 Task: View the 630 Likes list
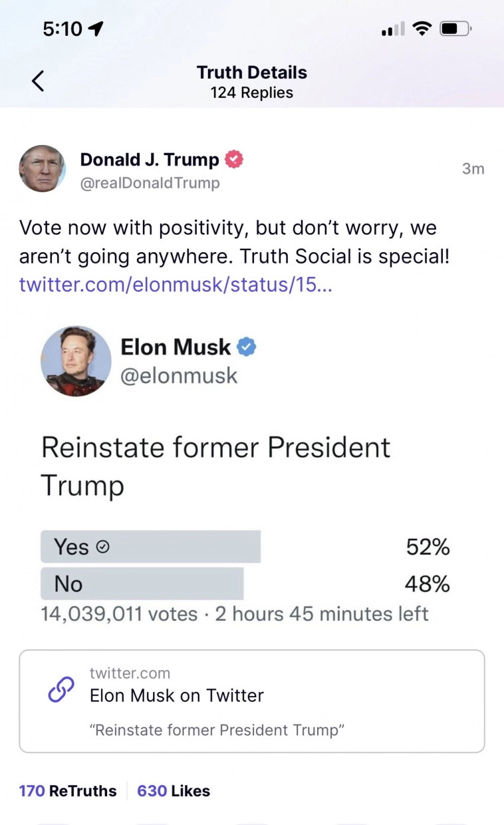coord(174,791)
